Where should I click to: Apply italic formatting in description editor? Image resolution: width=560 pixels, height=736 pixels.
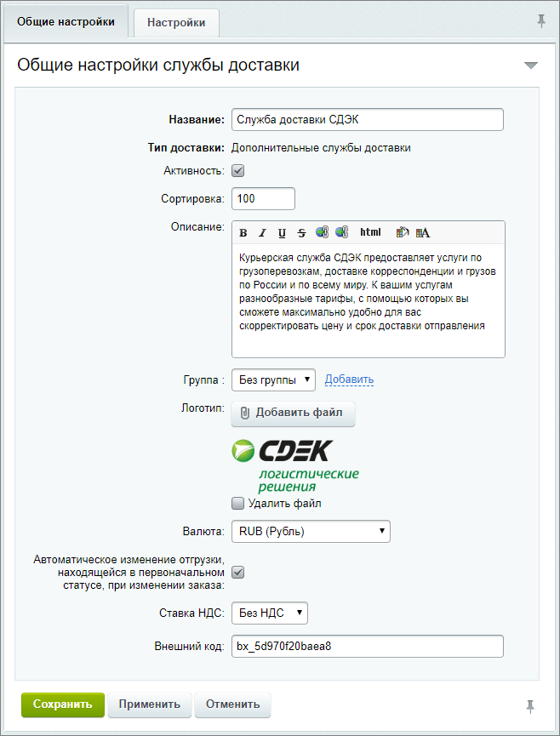[262, 233]
